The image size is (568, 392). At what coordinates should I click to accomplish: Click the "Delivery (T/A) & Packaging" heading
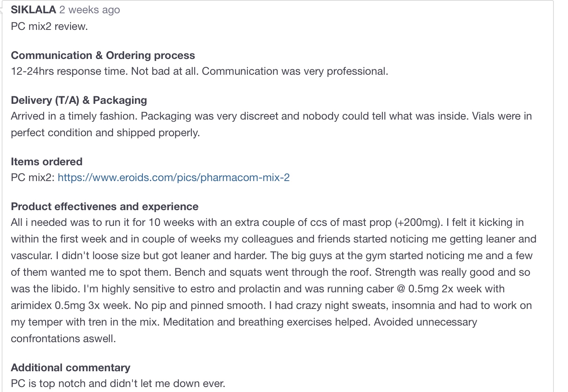point(79,100)
